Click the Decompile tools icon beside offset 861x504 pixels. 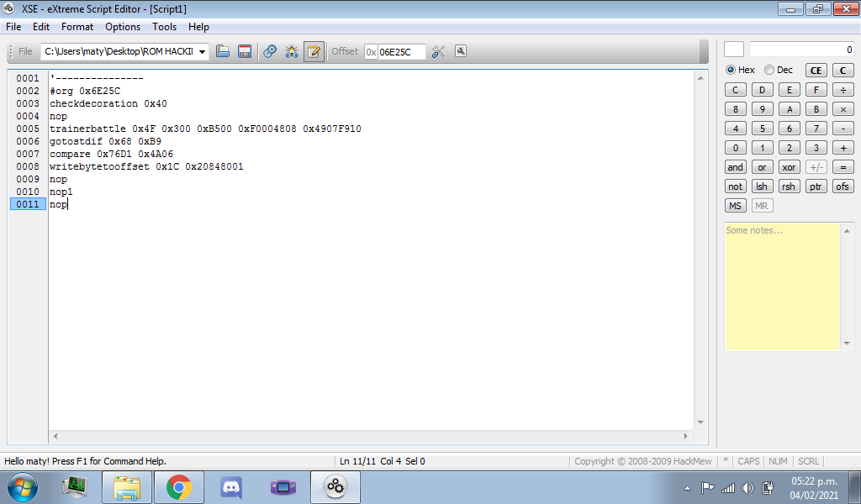click(x=438, y=51)
